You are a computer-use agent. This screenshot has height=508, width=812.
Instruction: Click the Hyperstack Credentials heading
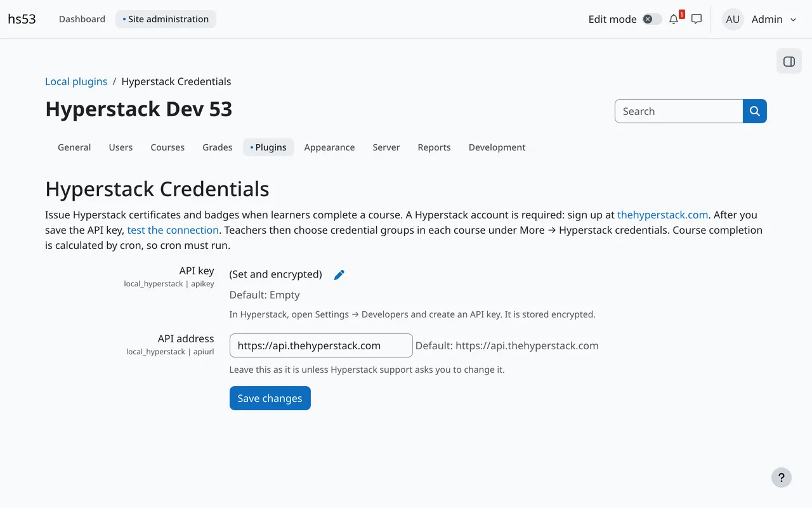click(157, 189)
